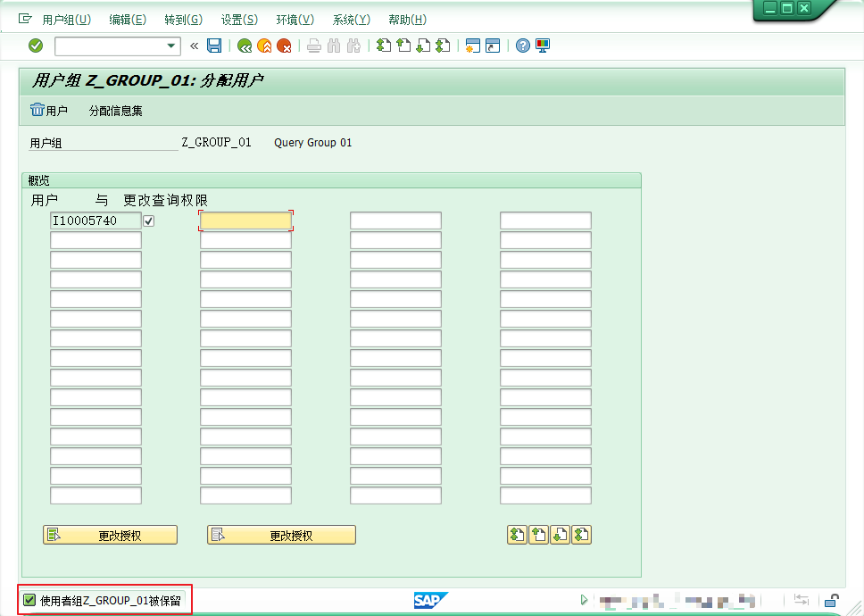Click the 概览 panel header
This screenshot has height=616, width=864.
[331, 180]
